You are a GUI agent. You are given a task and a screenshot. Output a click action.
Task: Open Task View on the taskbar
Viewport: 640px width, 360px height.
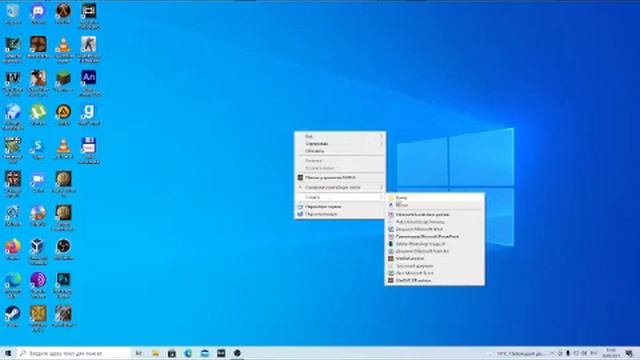[x=139, y=353]
